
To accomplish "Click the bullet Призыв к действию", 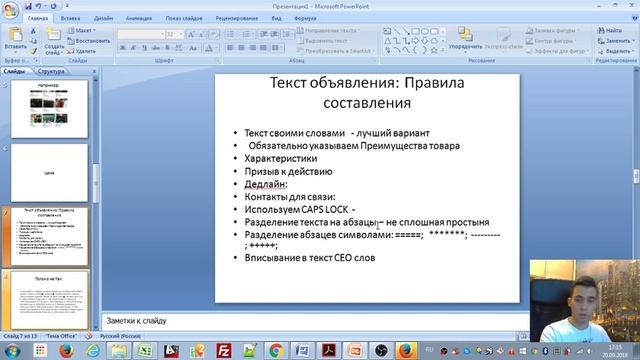I will pyautogui.click(x=288, y=171).
